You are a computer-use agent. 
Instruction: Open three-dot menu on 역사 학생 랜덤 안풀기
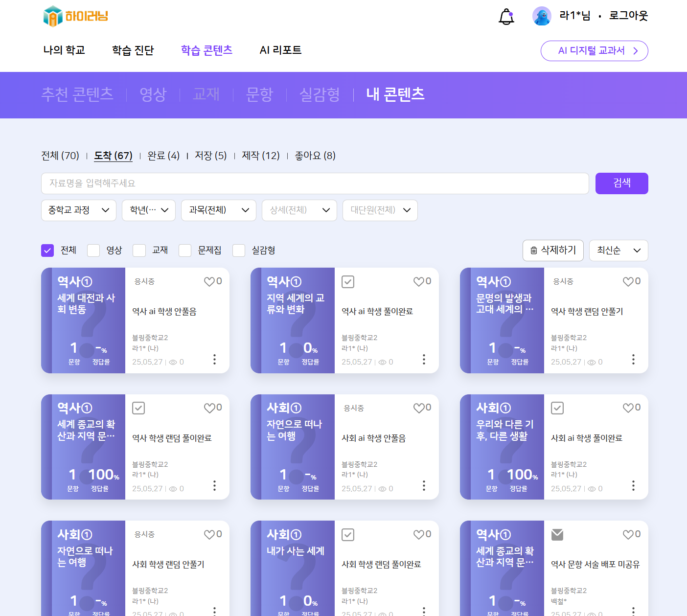[633, 360]
